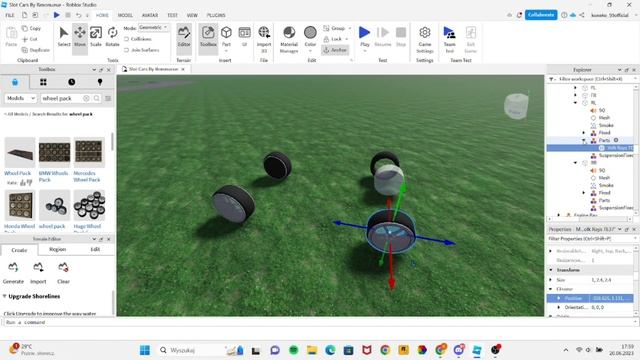The height and width of the screenshot is (360, 640).
Task: Click the Import terrain tool
Action: click(38, 273)
